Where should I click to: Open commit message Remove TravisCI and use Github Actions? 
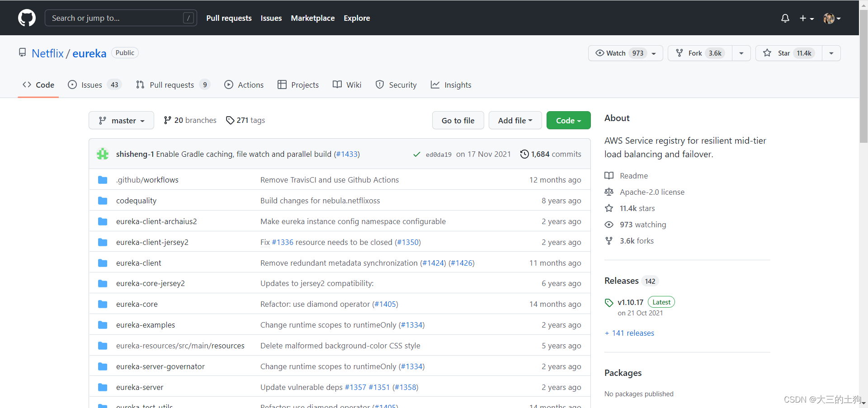coord(330,180)
